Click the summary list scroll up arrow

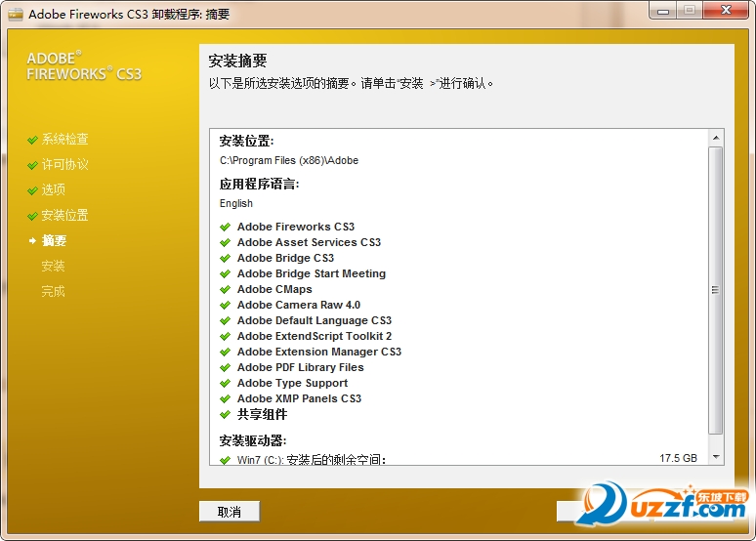click(716, 138)
